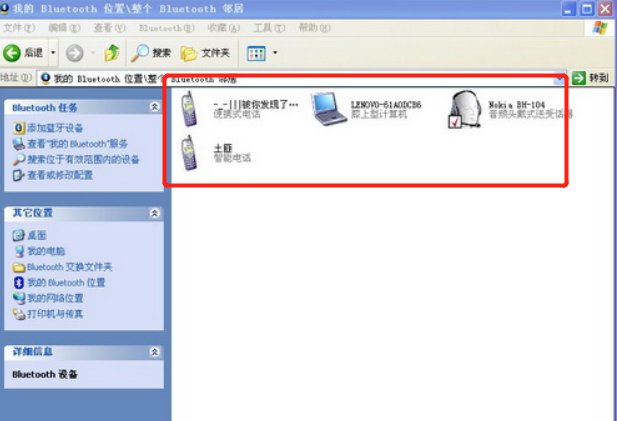Viewport: 617px width, 421px height.
Task: Open the Help menu
Action: pos(314,28)
